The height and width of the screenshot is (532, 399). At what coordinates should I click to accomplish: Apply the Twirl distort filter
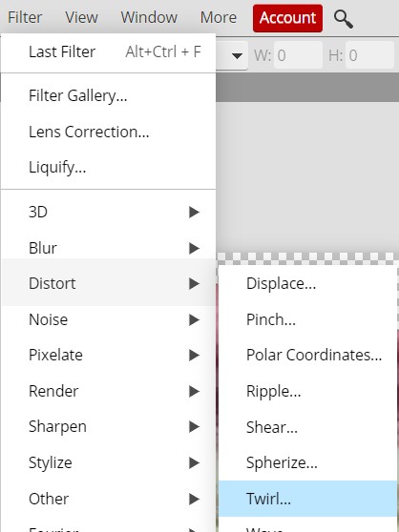(x=307, y=499)
